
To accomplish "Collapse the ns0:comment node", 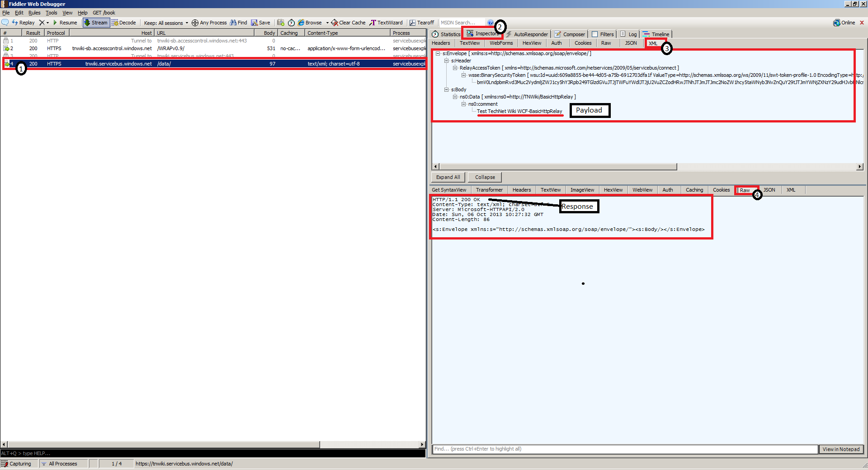I will point(463,104).
